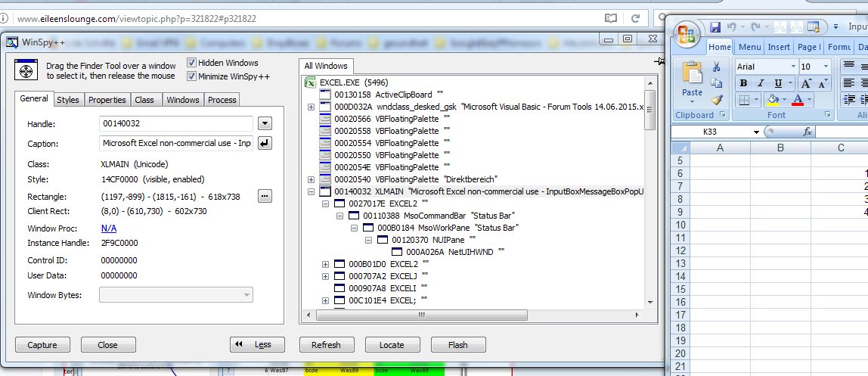Expand the 000707A2 EXCELJ node
The image size is (868, 376).
325,276
